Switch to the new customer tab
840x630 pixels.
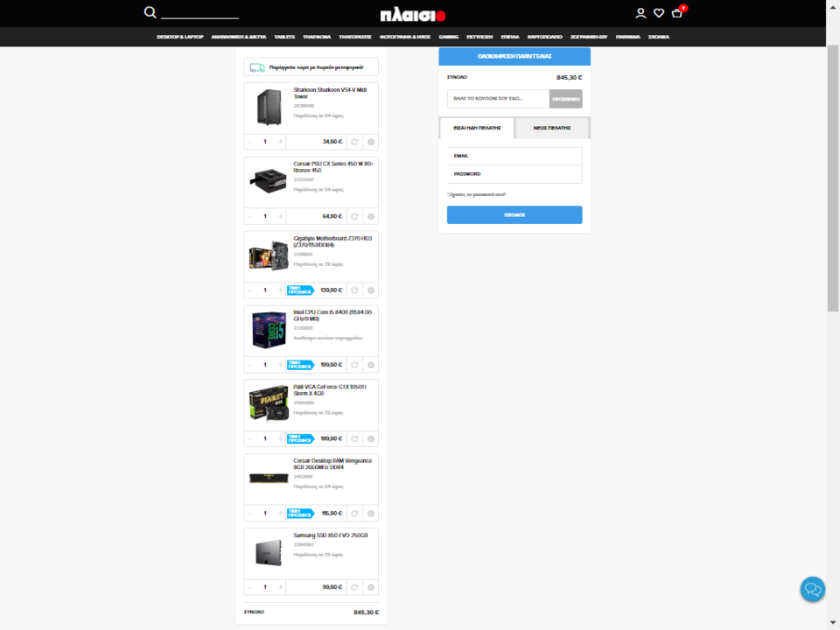[x=552, y=128]
